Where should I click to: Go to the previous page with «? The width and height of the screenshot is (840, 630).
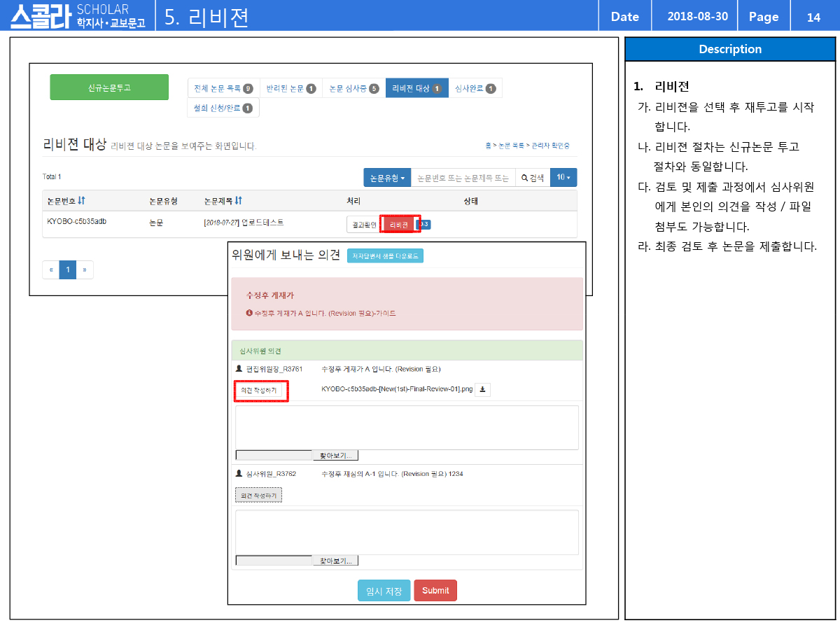(x=50, y=269)
